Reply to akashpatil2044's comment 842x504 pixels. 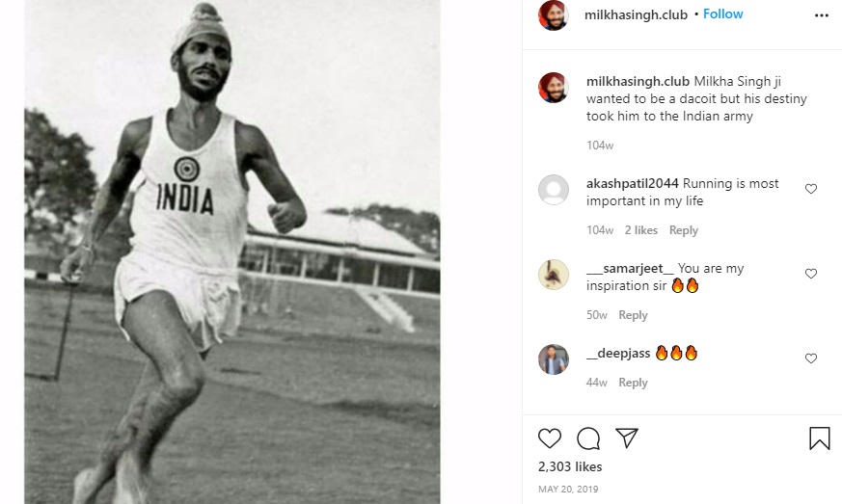tap(684, 230)
